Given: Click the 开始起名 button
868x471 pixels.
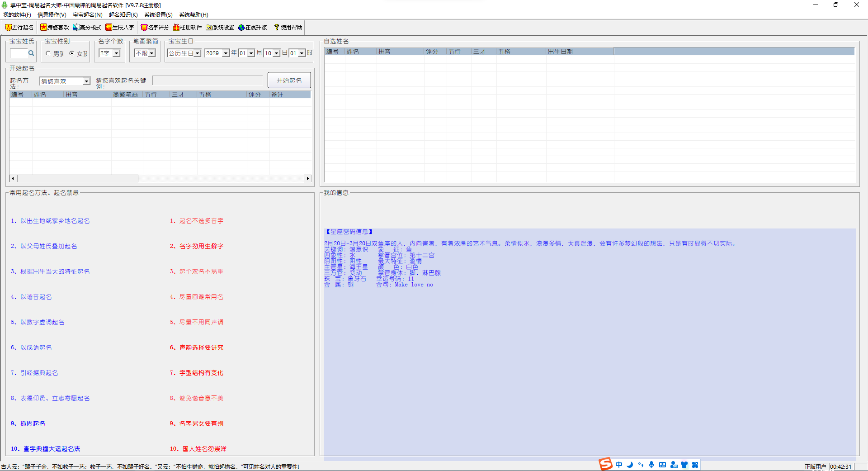Looking at the screenshot, I should pos(289,81).
